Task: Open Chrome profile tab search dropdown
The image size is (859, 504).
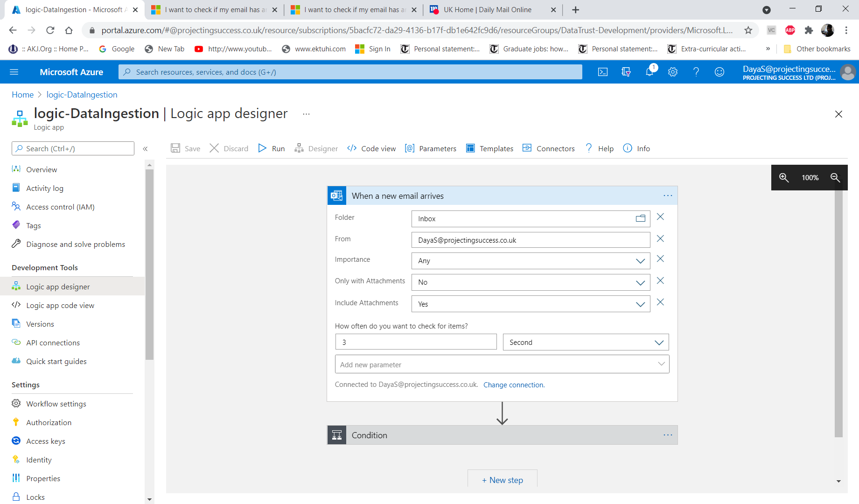Action: (x=766, y=10)
